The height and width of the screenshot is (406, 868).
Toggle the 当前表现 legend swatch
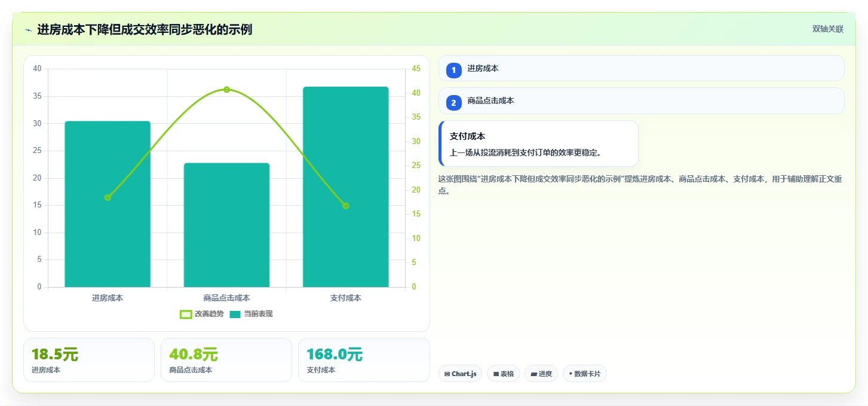235,315
